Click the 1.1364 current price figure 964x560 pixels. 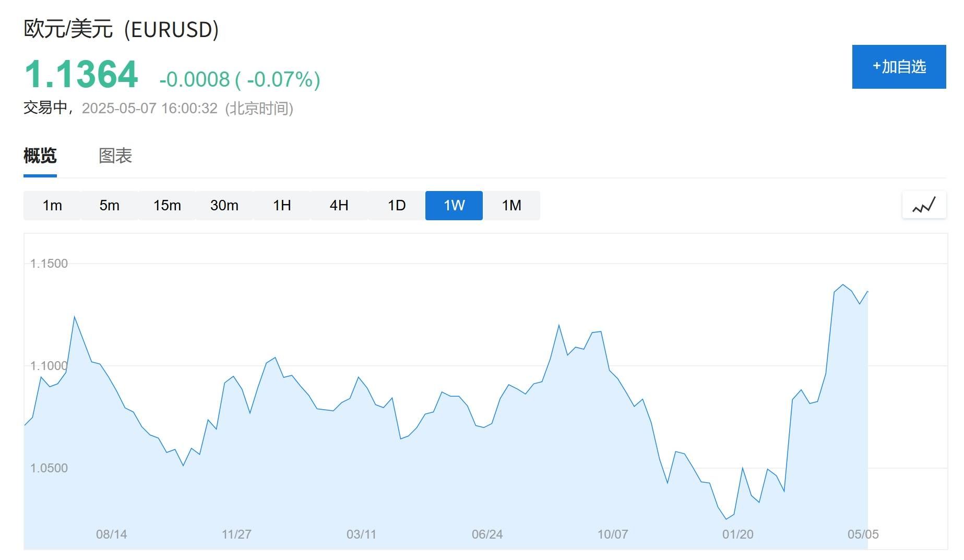81,74
